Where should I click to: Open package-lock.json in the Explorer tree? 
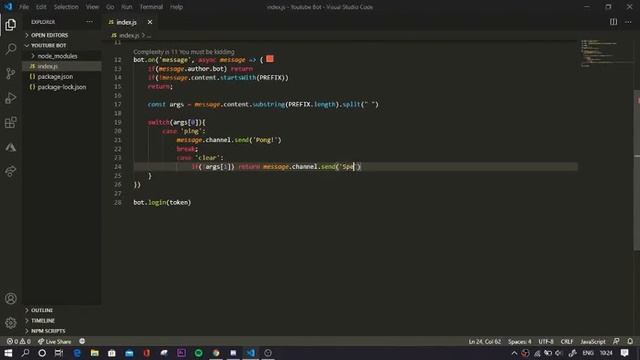(x=62, y=87)
